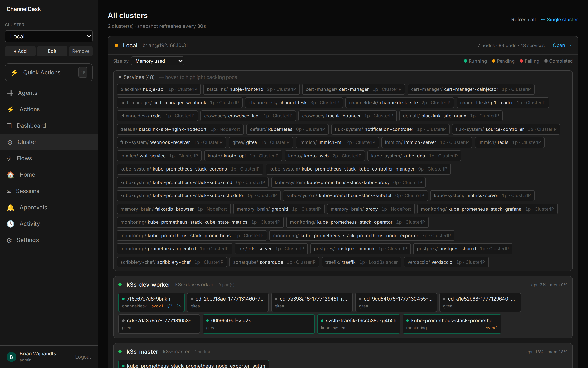Screen dimensions: 588x368
Task: Open pod 66b9649cf-vjd2x in gitea
Action: [x=258, y=324]
